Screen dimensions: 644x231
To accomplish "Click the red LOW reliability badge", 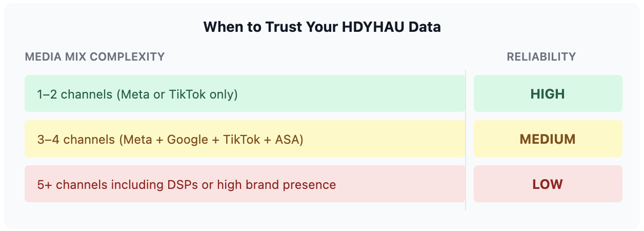I will (548, 184).
